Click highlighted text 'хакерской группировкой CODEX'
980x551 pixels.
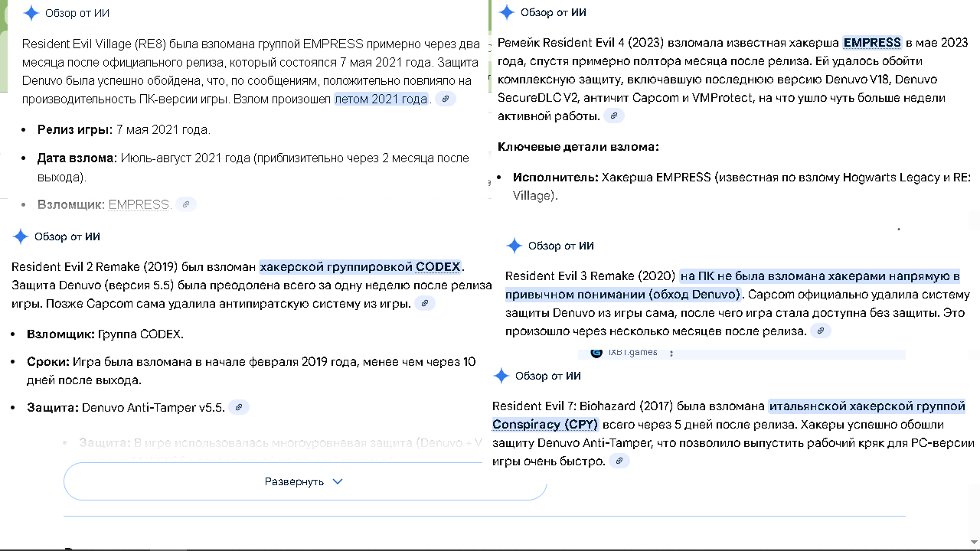click(x=360, y=267)
